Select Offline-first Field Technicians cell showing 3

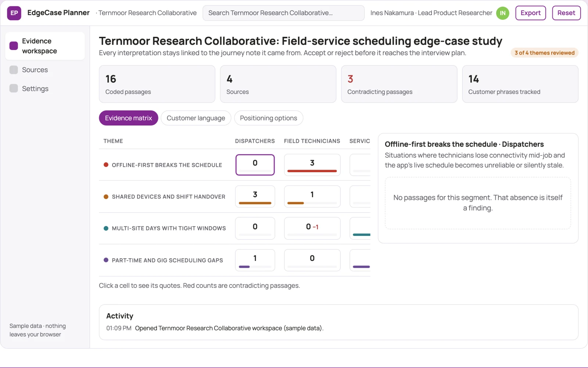click(x=312, y=164)
